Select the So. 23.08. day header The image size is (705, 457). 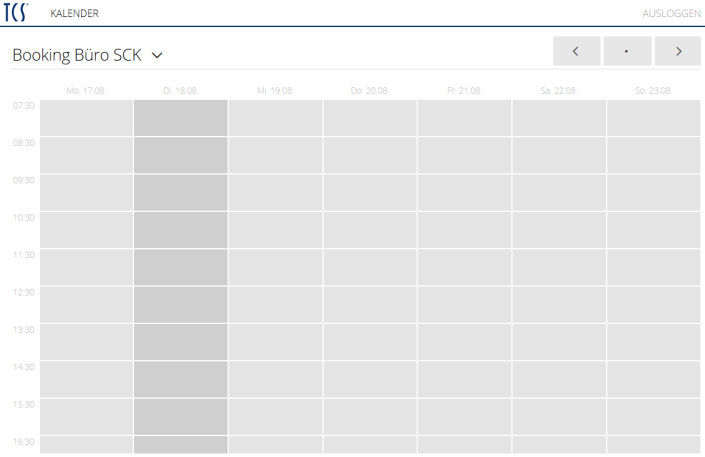[653, 90]
